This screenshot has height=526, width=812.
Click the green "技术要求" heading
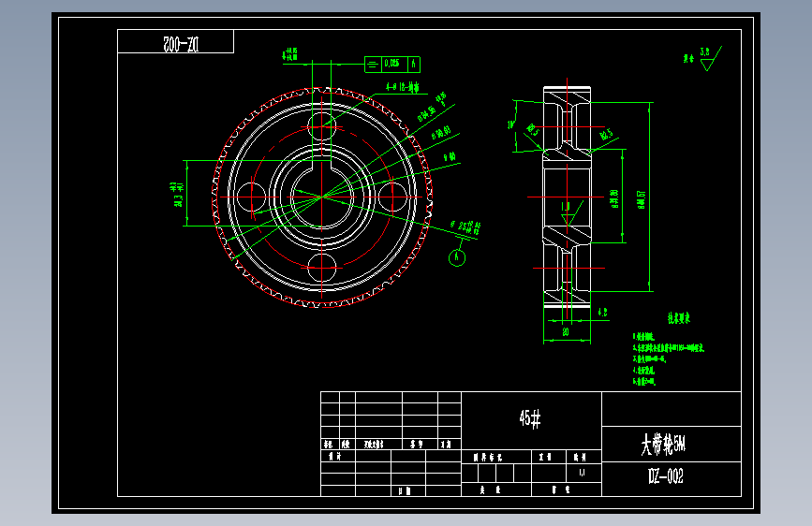pyautogui.click(x=678, y=318)
